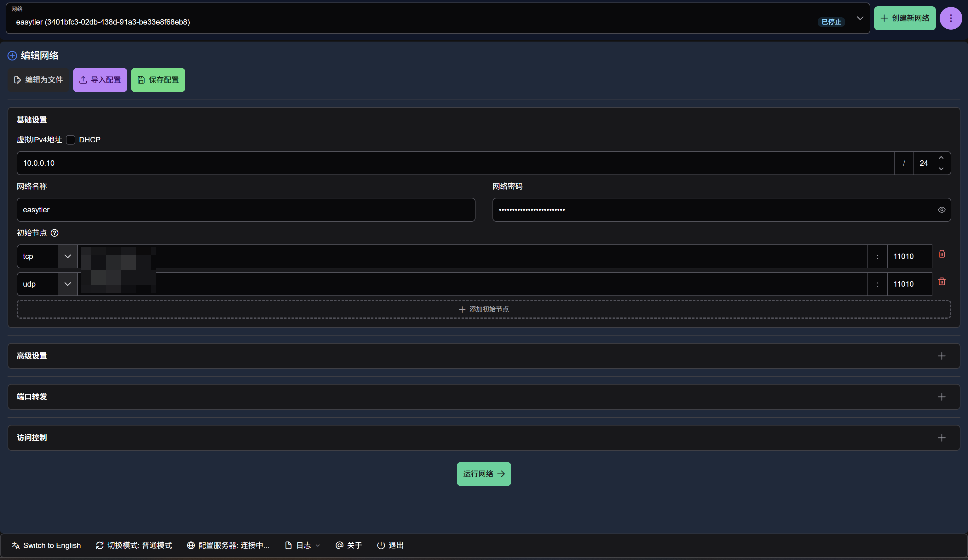Click the 网络密码 password field
Image resolution: width=968 pixels, height=560 pixels.
[x=721, y=209]
